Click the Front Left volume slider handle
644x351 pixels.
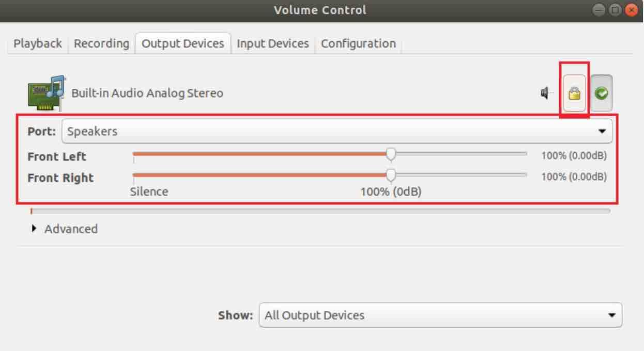[391, 154]
